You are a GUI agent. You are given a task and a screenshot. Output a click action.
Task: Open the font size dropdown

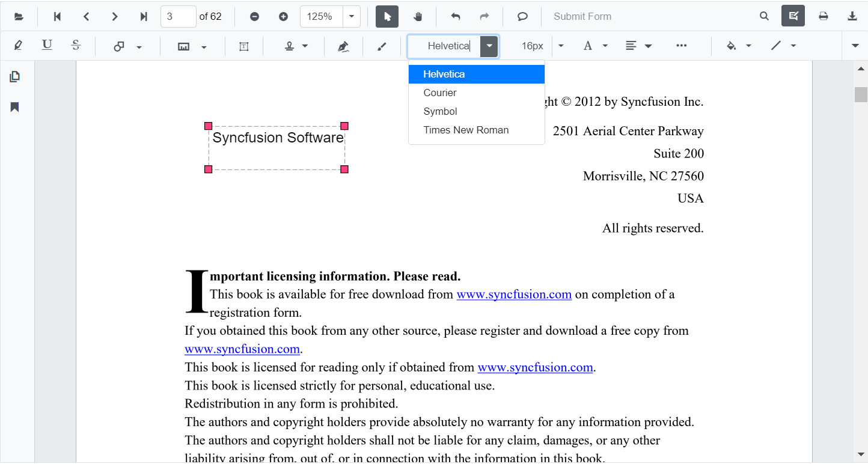561,46
